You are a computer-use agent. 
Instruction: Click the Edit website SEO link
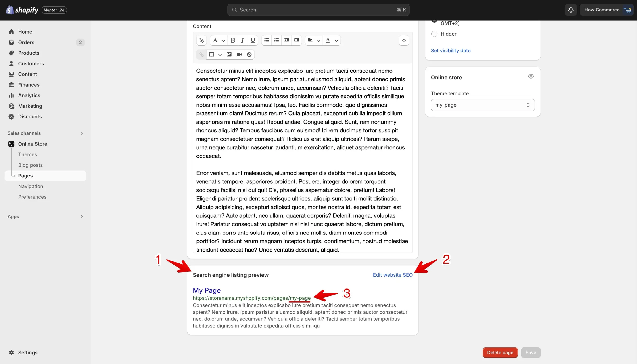(393, 275)
